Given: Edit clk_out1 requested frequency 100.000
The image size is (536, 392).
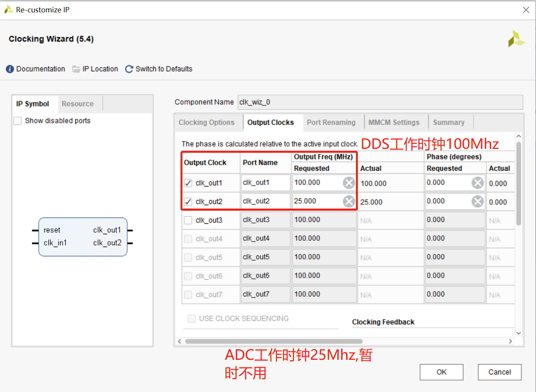Looking at the screenshot, I should (x=317, y=183).
